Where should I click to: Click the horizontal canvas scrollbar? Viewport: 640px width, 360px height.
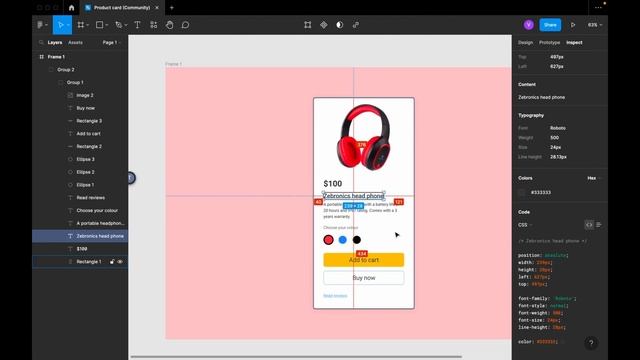(296, 357)
